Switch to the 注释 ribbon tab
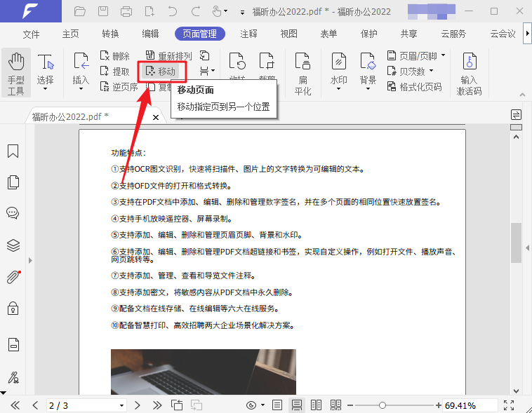The image size is (532, 413). click(x=248, y=34)
